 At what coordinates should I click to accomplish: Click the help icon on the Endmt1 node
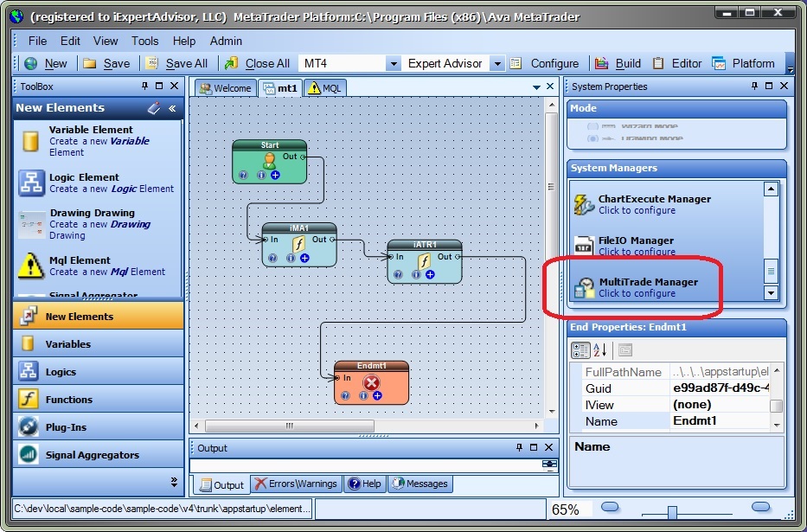[x=345, y=395]
